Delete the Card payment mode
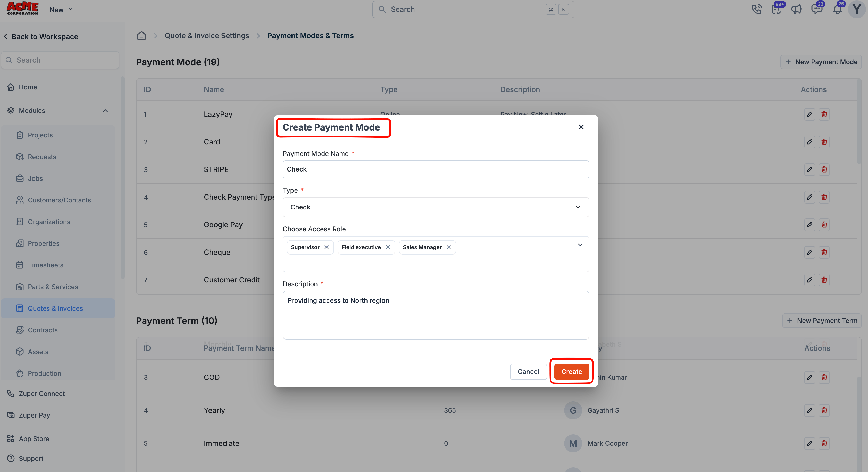 (824, 142)
